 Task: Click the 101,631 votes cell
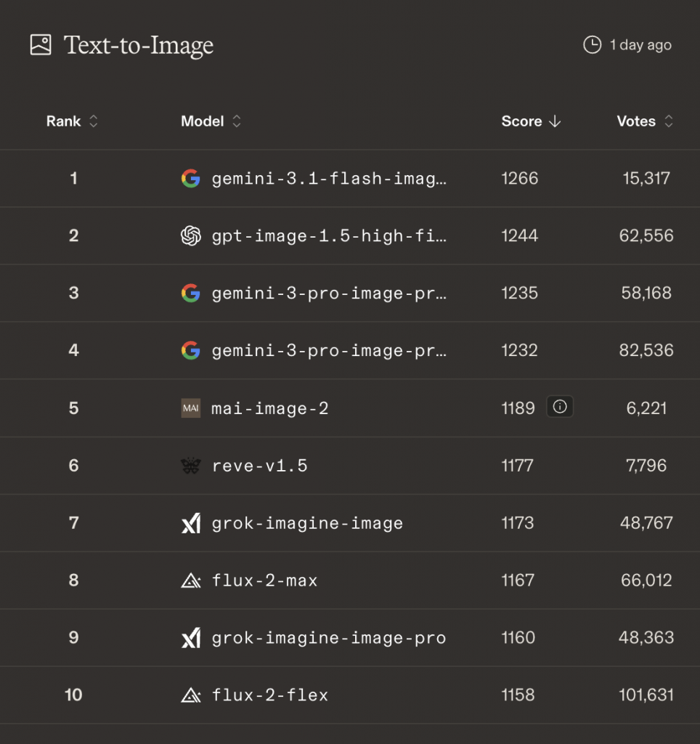[x=646, y=695]
